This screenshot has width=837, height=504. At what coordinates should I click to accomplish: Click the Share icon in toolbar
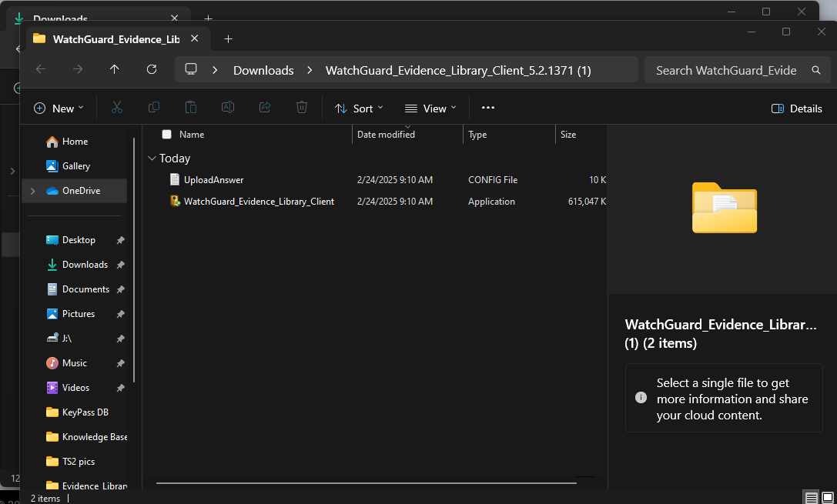(265, 108)
